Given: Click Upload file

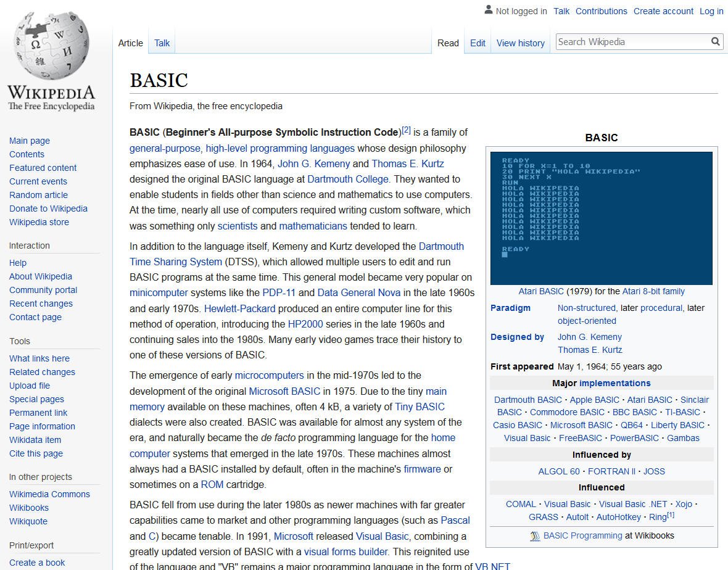Looking at the screenshot, I should (29, 386).
